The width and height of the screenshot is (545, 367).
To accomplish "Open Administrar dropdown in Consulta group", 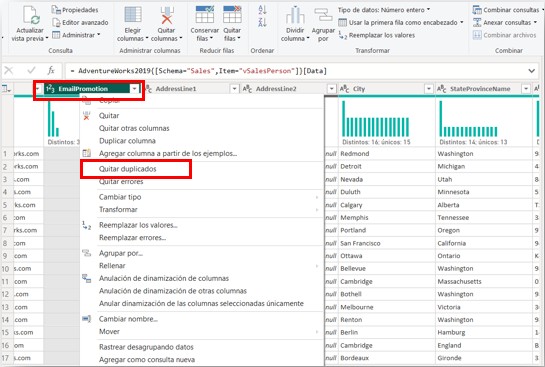I will [76, 35].
